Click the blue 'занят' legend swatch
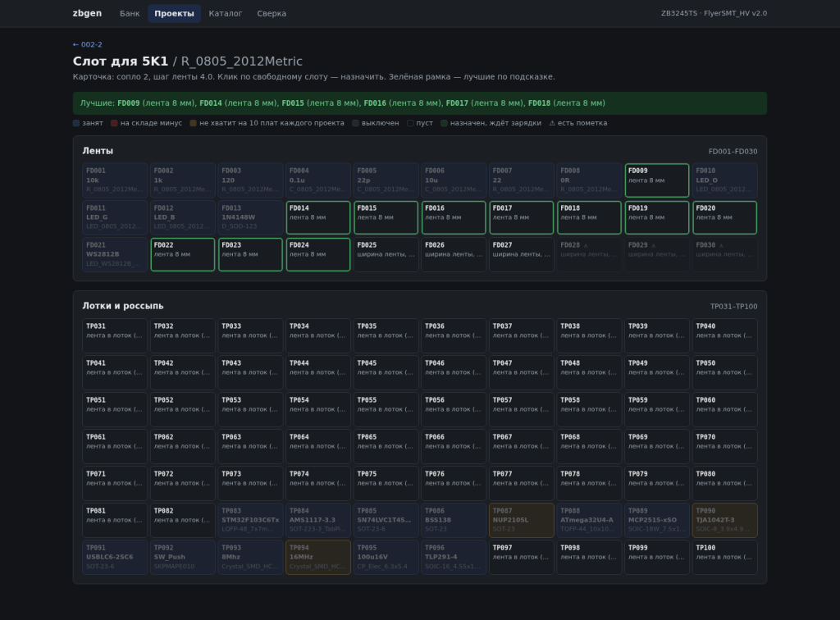This screenshot has height=620, width=840. (x=76, y=123)
